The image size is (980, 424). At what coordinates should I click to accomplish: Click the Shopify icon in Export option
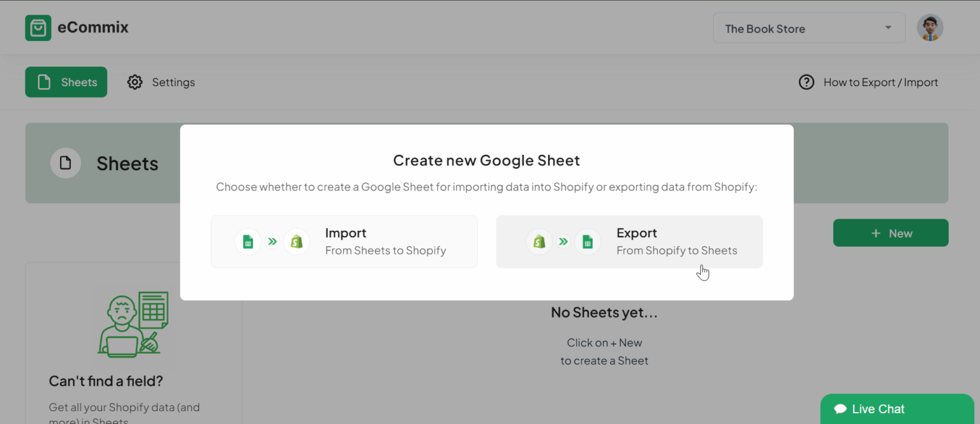coord(539,242)
